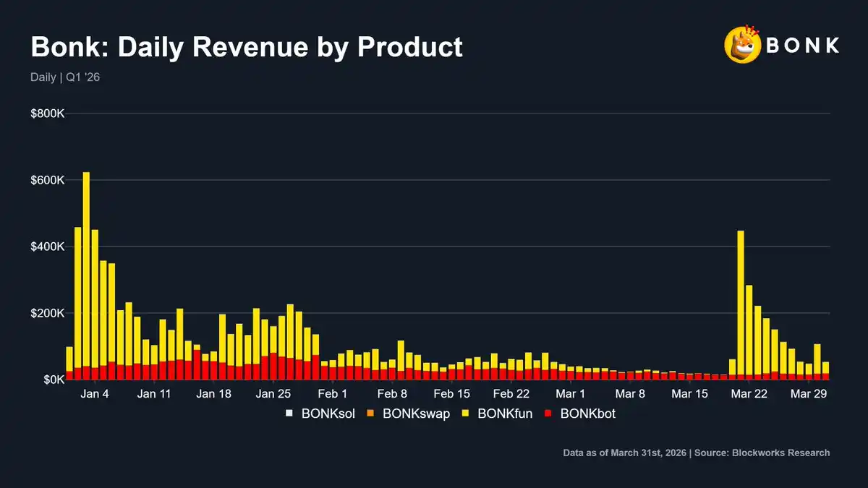Image resolution: width=868 pixels, height=488 pixels.
Task: Click the white BONKsol legend square
Action: click(289, 414)
